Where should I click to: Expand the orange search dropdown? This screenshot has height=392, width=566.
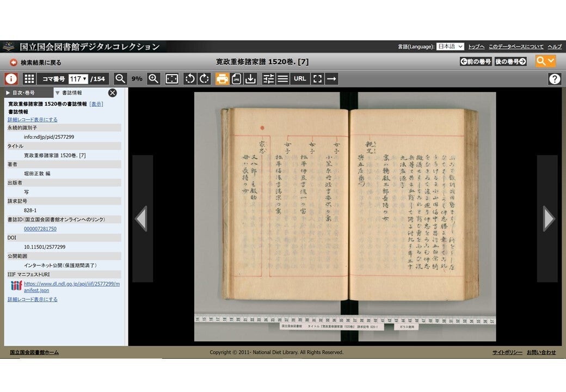click(x=546, y=61)
